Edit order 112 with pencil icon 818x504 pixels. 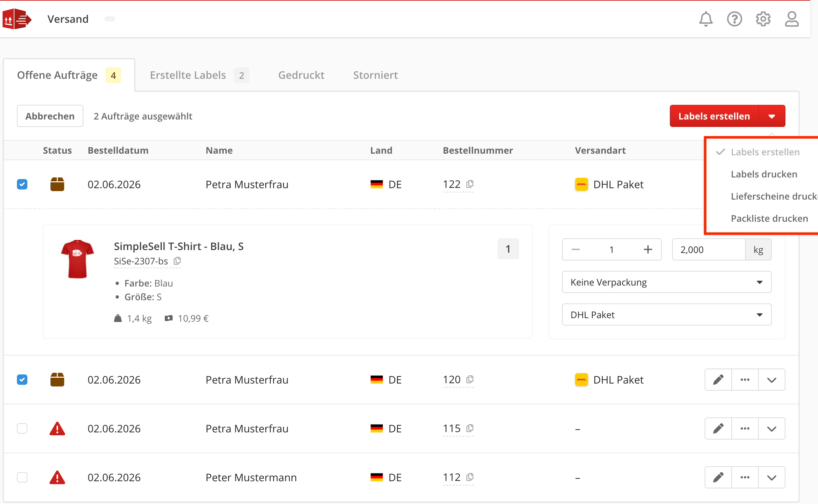click(718, 477)
